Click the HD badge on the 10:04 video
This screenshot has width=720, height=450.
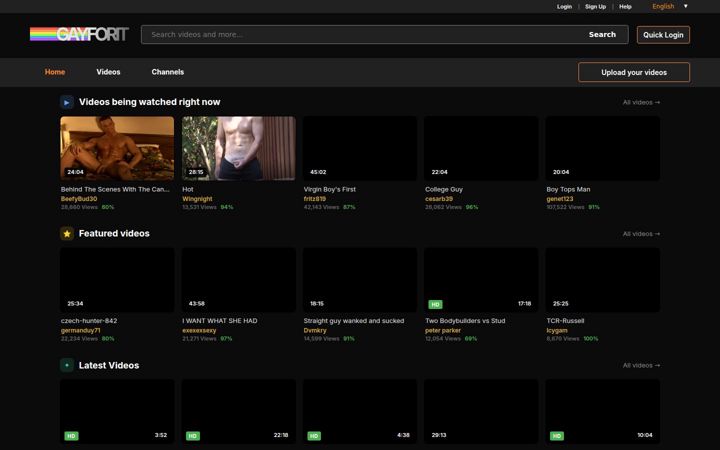[557, 436]
